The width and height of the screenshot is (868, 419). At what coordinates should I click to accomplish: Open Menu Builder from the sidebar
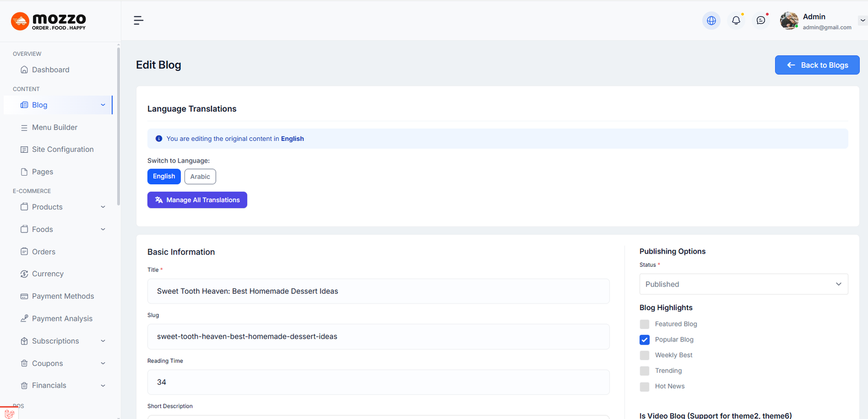54,127
